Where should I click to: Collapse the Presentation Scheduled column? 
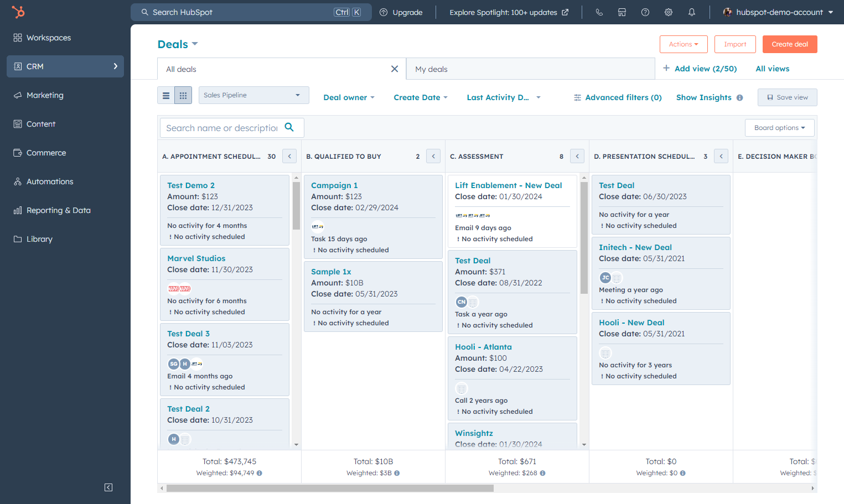[x=721, y=157]
